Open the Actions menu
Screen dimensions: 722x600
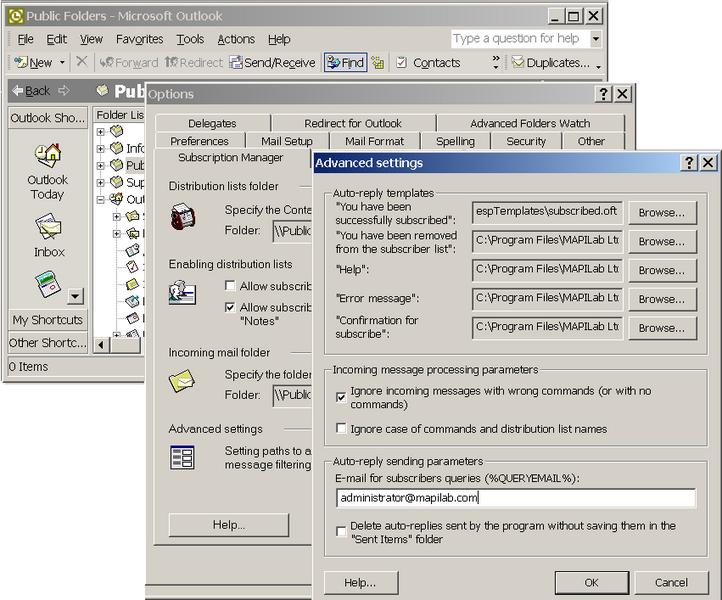(x=236, y=39)
